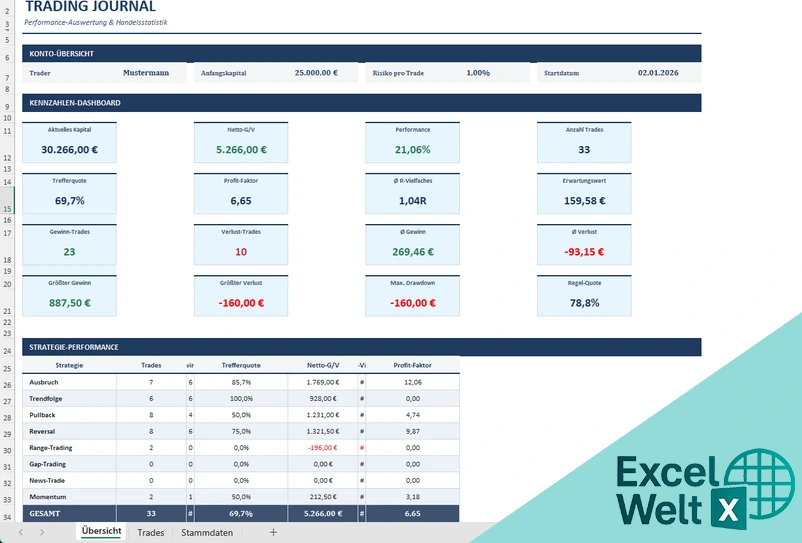The width and height of the screenshot is (802, 543).
Task: Select the Pullback net result 1.231,00 €
Action: click(x=323, y=415)
